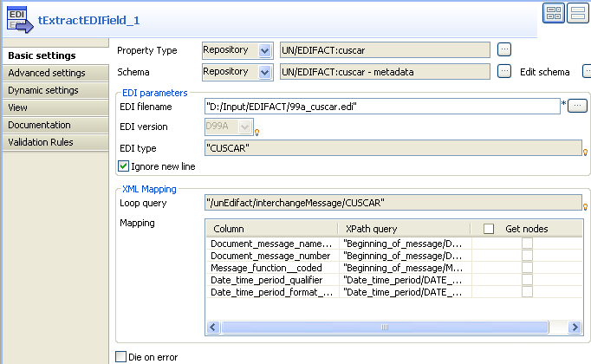Enable the Die on error checkbox
The width and height of the screenshot is (591, 364).
[120, 356]
